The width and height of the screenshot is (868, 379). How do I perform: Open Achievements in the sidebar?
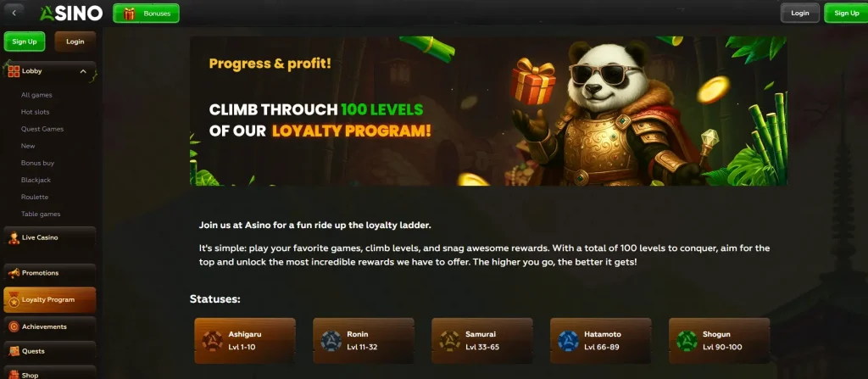(x=50, y=327)
